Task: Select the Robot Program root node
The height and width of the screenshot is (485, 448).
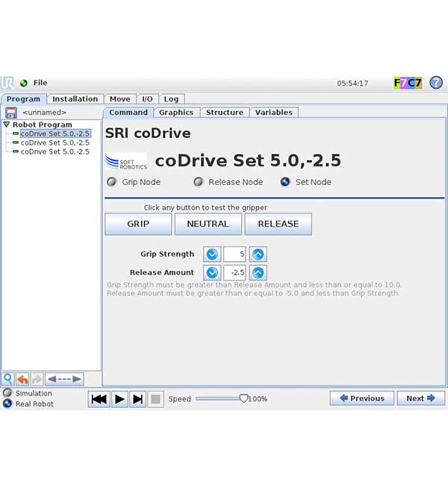Action: tap(43, 125)
